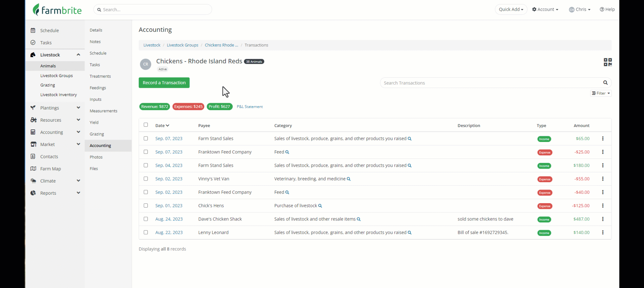The height and width of the screenshot is (288, 644).
Task: Open row options for Sep. 07 Farm Stand Sales
Action: pyautogui.click(x=603, y=139)
